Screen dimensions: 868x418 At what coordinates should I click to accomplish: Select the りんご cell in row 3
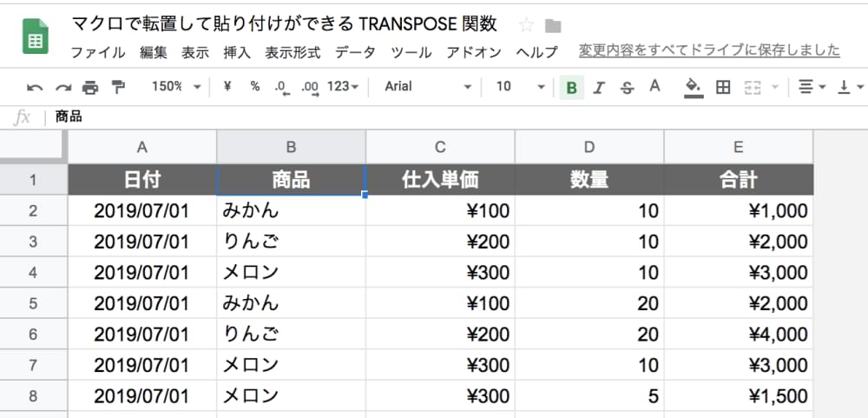pos(291,242)
